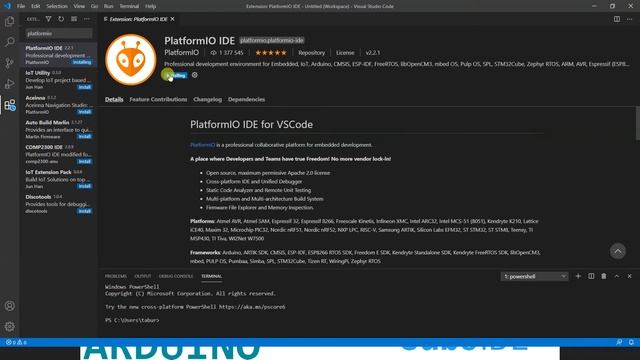This screenshot has width=640, height=360.
Task: Open the Accounts menu icon
Action: [x=10, y=306]
